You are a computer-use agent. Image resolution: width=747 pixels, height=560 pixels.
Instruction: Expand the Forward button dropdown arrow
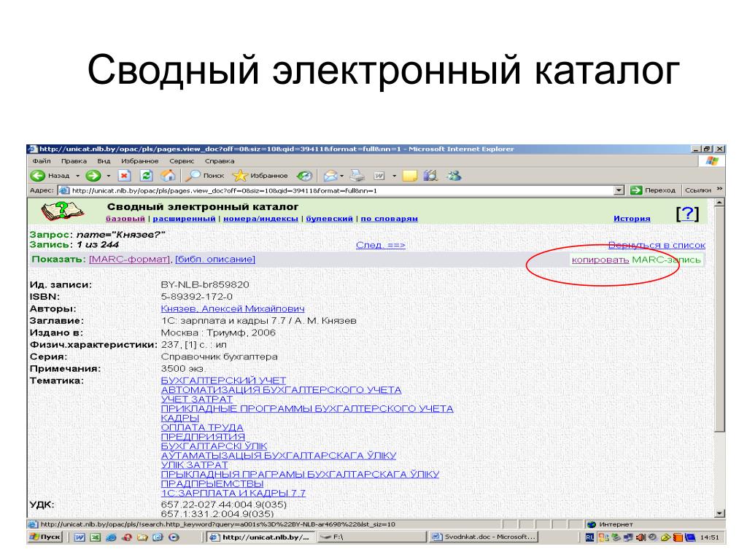[x=108, y=176]
